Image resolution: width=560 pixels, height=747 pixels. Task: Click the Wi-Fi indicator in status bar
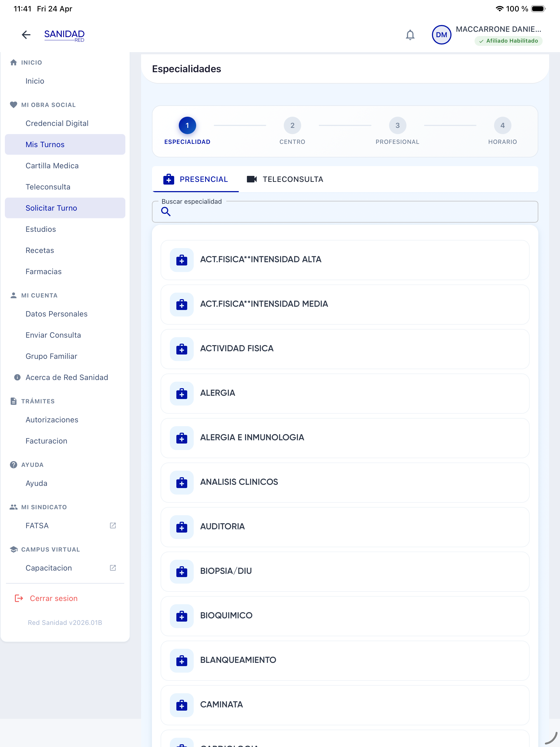[x=499, y=9]
